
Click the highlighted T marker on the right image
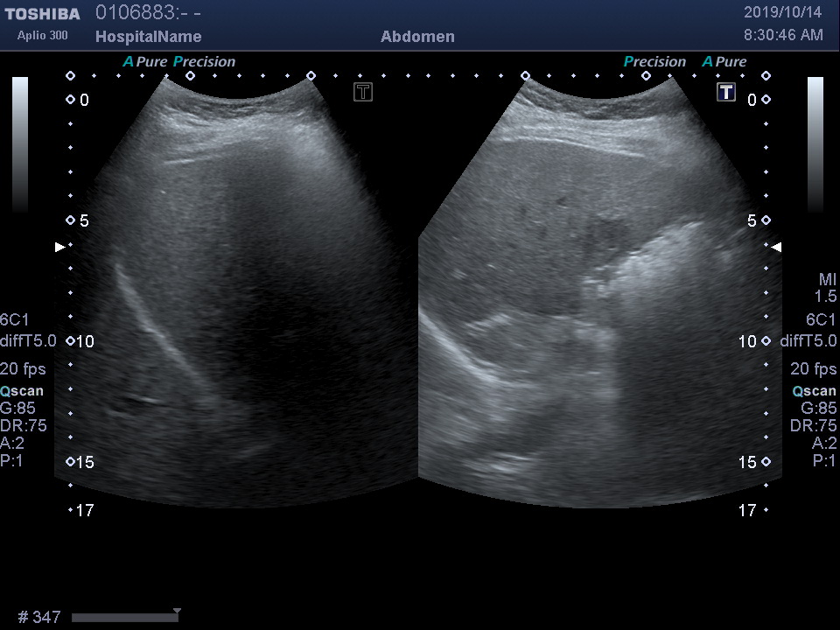tap(726, 92)
